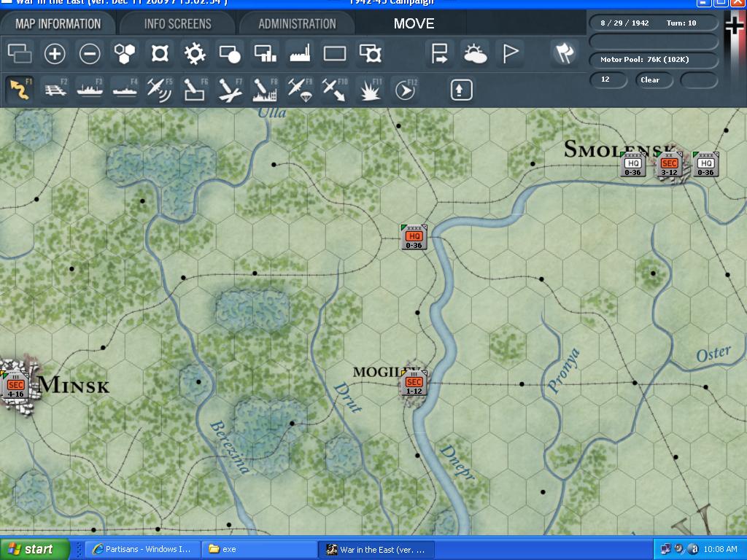Image resolution: width=747 pixels, height=560 pixels.
Task: Click the single pennant flag icon
Action: pyautogui.click(x=510, y=53)
